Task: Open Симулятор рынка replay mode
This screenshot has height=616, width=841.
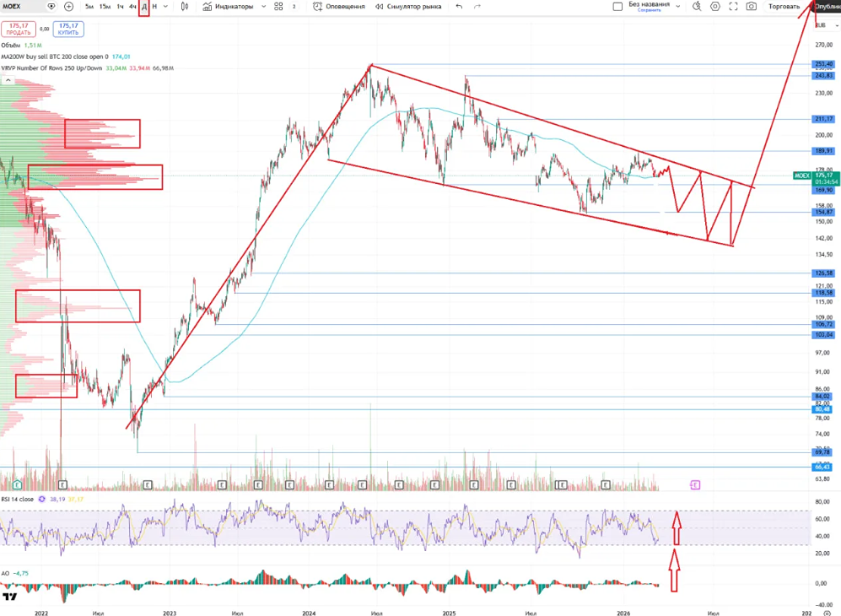Action: (409, 7)
